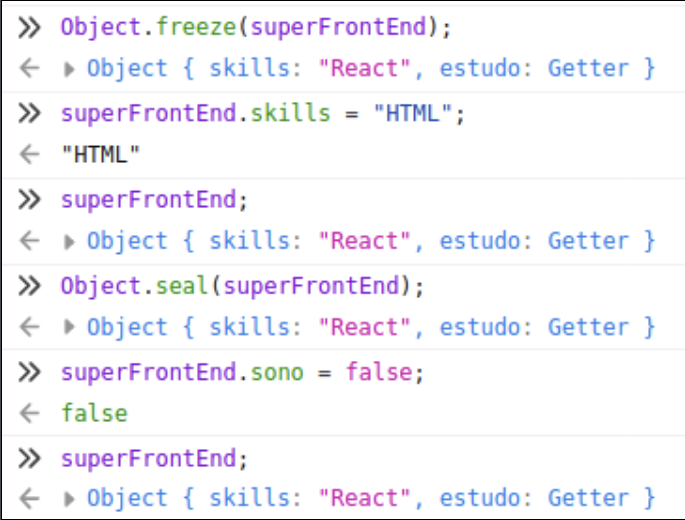The width and height of the screenshot is (685, 520).
Task: Expand the Object result below Object.seal command
Action: coord(69,328)
